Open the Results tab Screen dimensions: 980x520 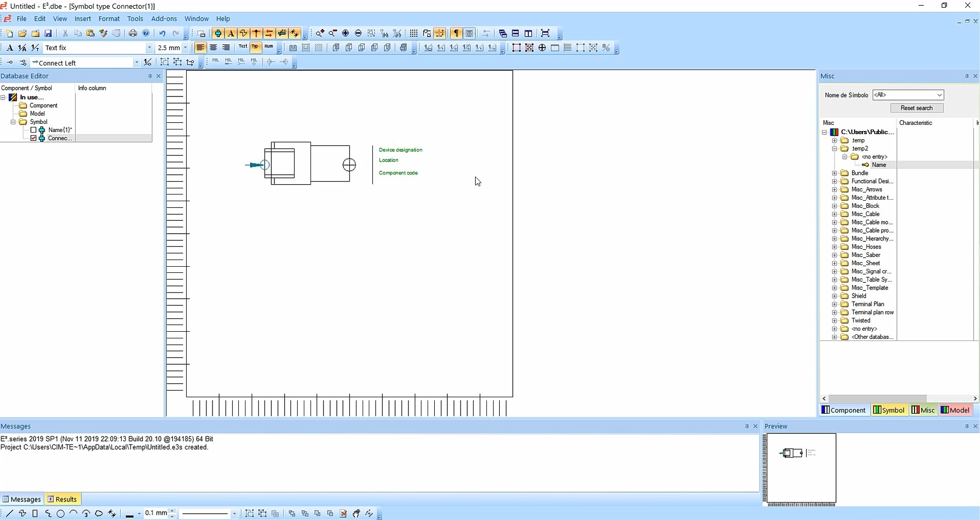(62, 499)
